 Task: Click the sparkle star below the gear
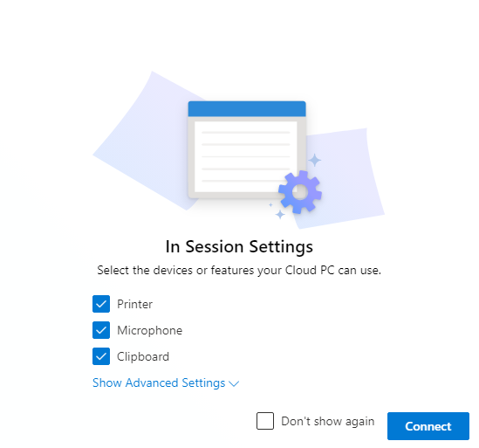click(x=280, y=214)
